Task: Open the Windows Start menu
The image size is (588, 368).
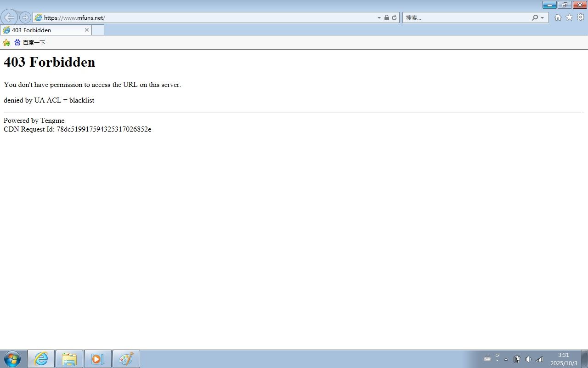Action: 12,359
